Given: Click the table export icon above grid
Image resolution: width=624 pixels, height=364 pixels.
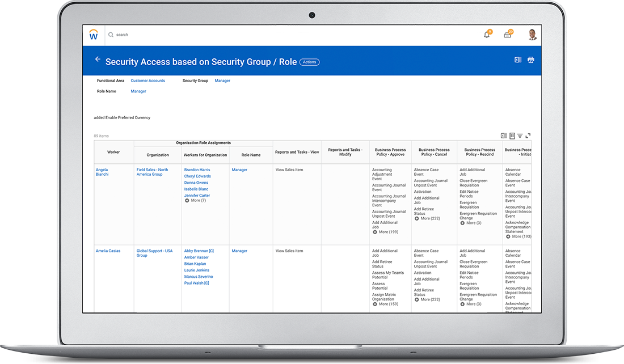Looking at the screenshot, I should (x=504, y=136).
